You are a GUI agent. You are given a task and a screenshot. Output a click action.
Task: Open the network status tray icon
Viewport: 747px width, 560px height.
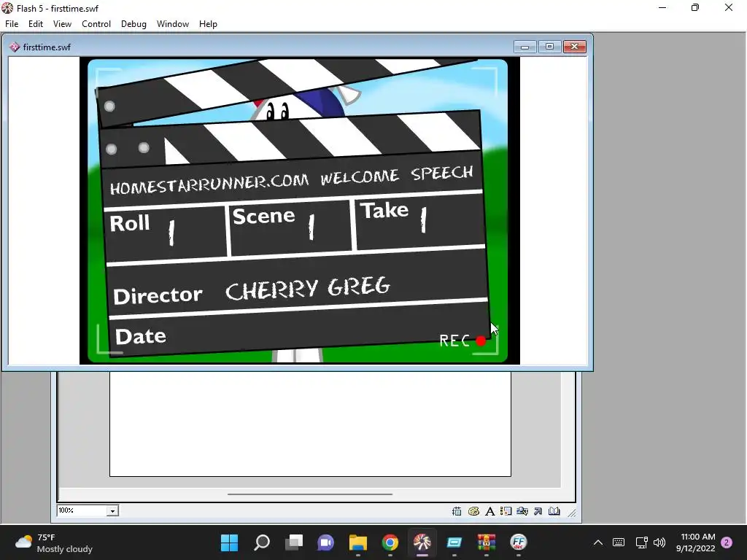click(641, 542)
